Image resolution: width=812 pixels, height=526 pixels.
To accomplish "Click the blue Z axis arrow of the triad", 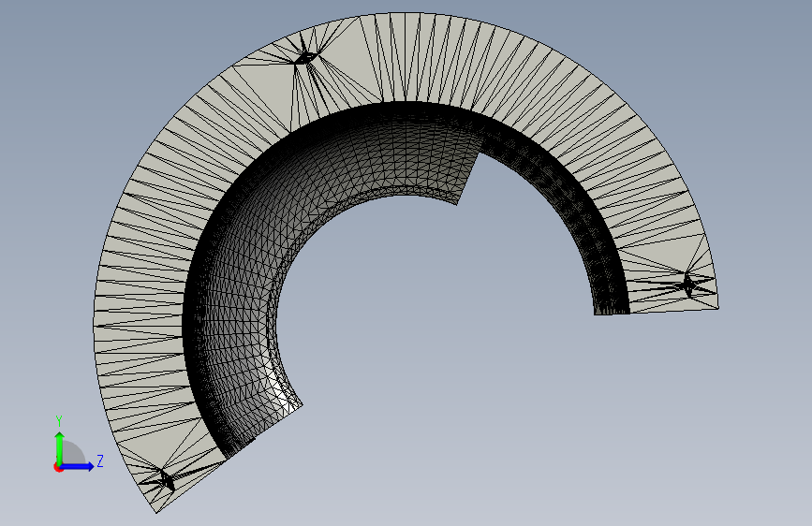I will (79, 466).
